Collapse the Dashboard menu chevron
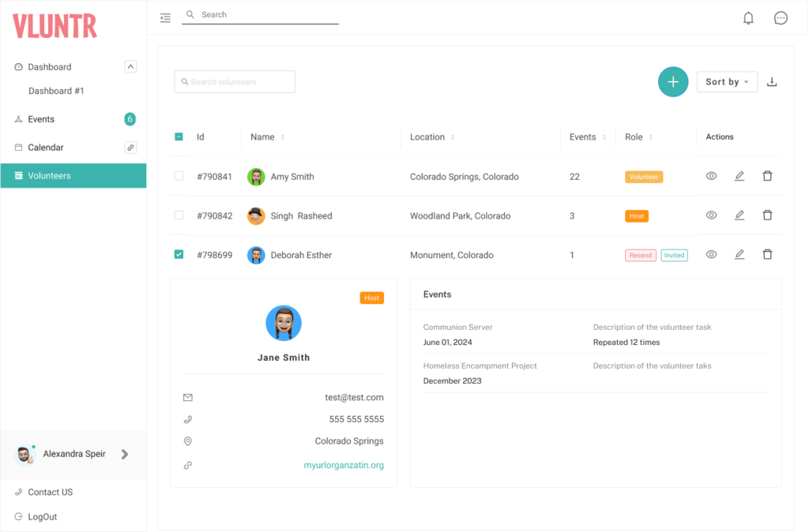Image resolution: width=809 pixels, height=532 pixels. [130, 67]
